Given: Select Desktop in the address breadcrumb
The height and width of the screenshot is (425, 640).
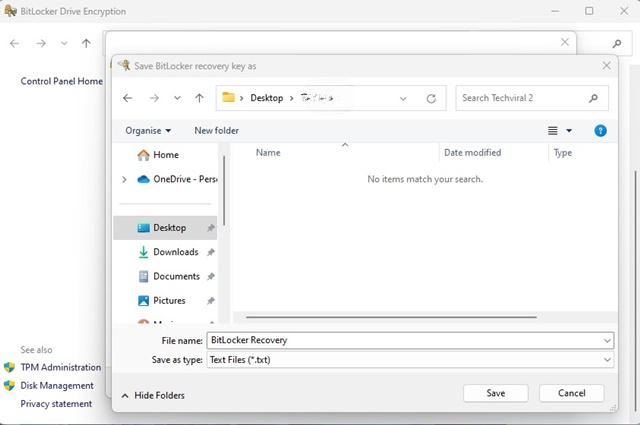Looking at the screenshot, I should [x=267, y=98].
